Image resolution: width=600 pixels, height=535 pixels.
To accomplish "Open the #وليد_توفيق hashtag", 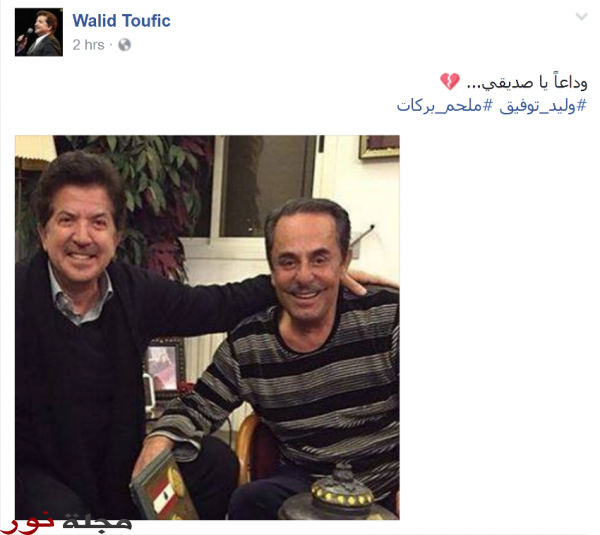I will [x=543, y=106].
